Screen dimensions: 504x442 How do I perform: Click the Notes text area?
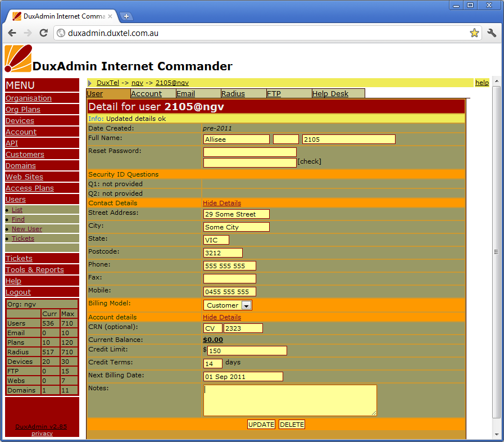point(290,400)
